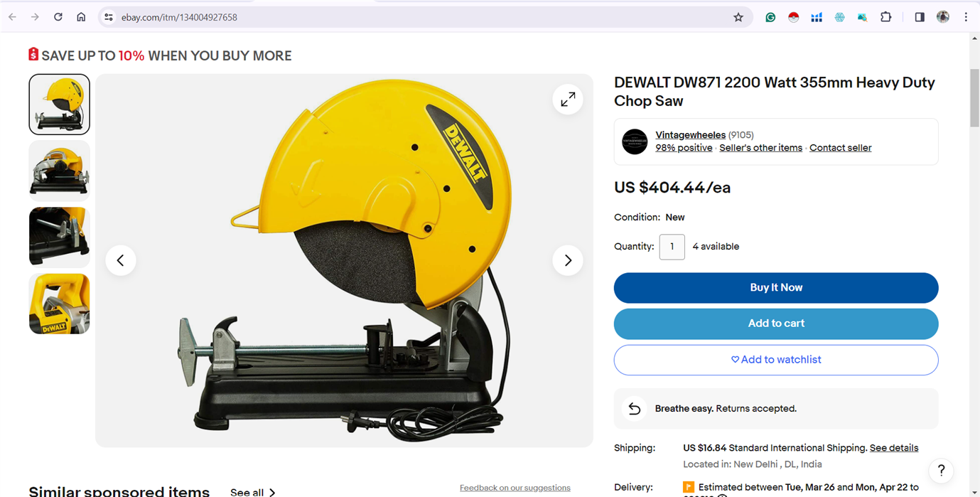980x497 pixels.
Task: Open the Extensions puzzle-piece menu
Action: click(885, 17)
